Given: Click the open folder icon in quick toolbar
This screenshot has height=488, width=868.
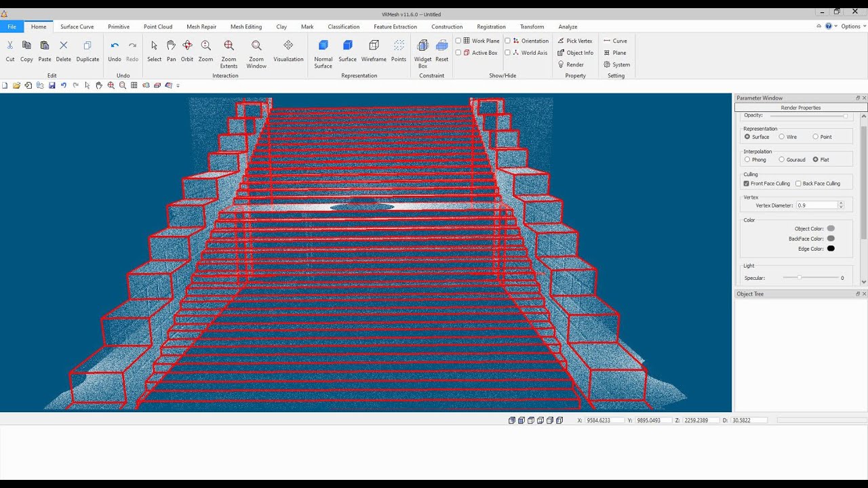Looking at the screenshot, I should (x=16, y=85).
